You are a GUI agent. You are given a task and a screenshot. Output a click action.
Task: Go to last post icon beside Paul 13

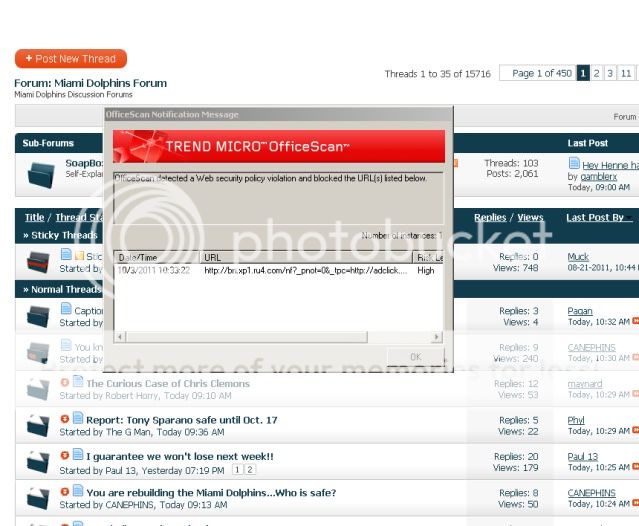(x=636, y=467)
